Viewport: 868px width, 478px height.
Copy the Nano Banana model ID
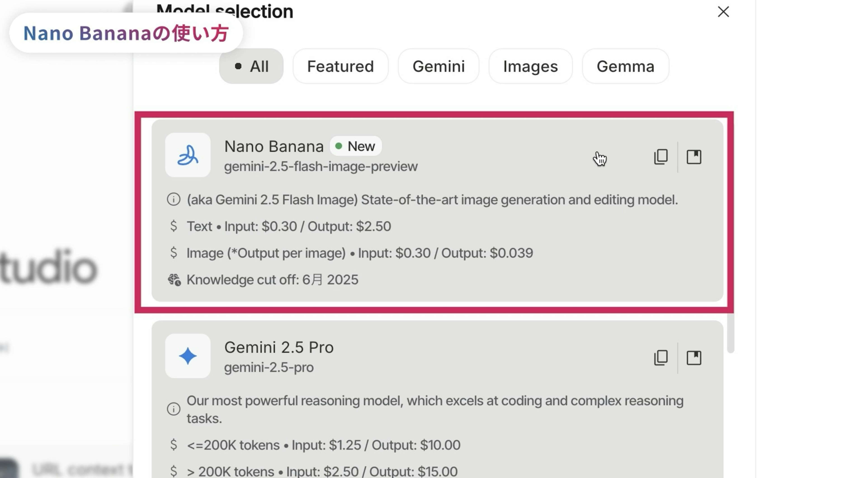[660, 157]
